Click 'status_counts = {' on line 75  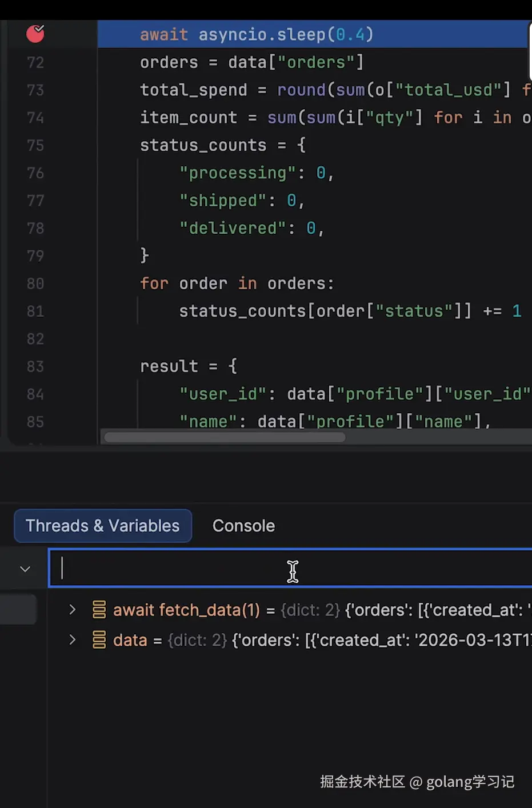tap(223, 145)
